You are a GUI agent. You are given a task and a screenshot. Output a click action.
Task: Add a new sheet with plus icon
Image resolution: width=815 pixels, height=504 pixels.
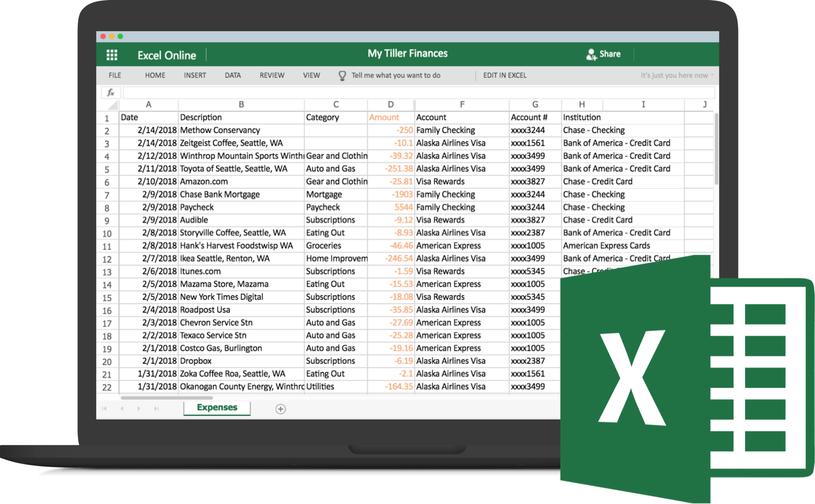[281, 409]
